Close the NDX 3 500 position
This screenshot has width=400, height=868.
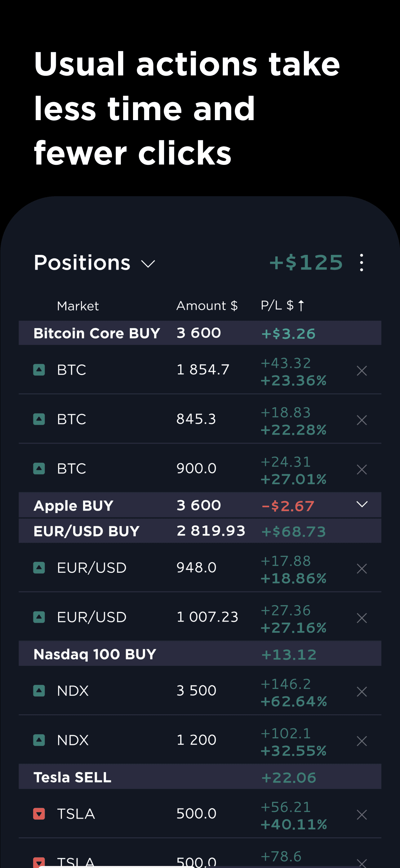pyautogui.click(x=362, y=692)
